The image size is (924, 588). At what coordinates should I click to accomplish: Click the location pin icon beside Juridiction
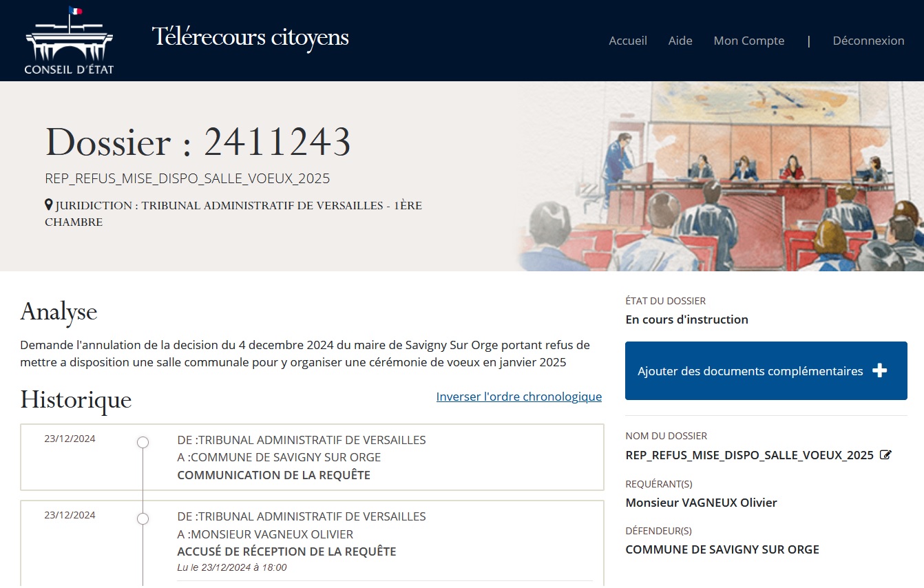click(x=49, y=204)
